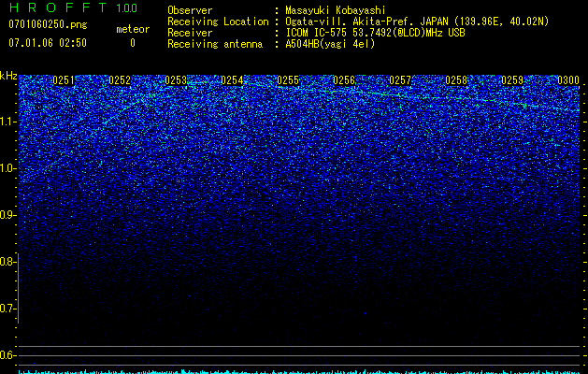Screen dimensions: 588x374
Task: Click the 0252 time marker
Action: pos(120,80)
